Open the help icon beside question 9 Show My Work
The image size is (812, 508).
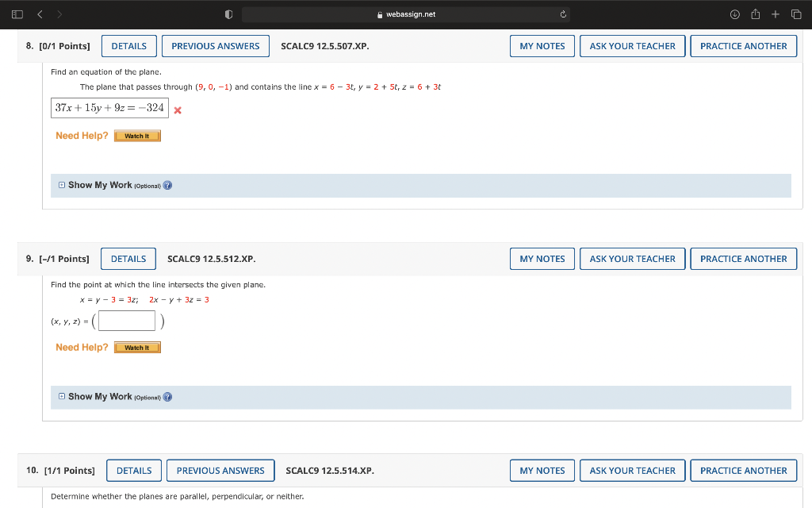(x=168, y=397)
